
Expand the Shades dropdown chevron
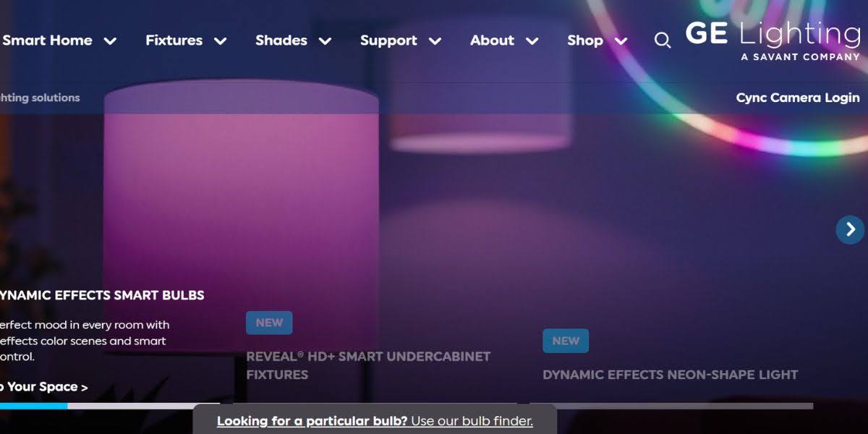tap(325, 41)
